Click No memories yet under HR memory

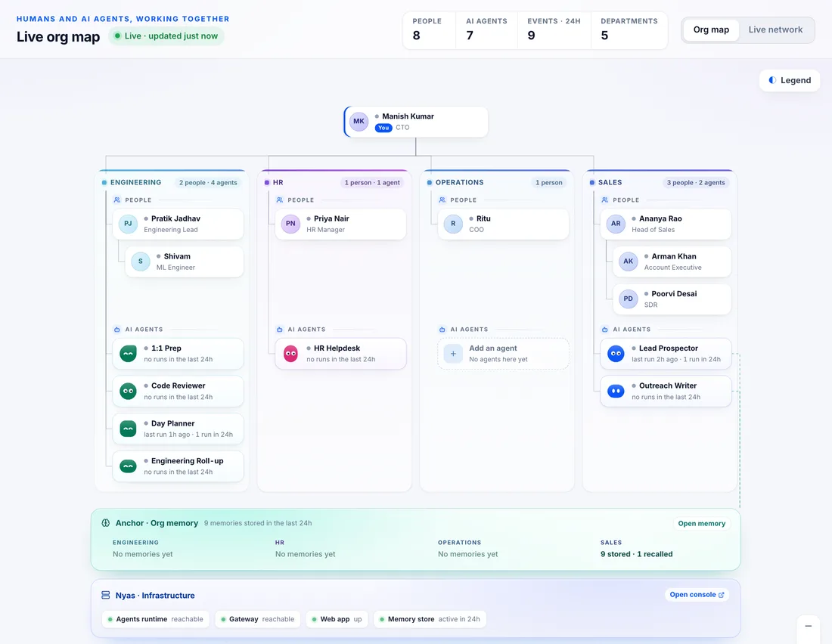(x=305, y=554)
